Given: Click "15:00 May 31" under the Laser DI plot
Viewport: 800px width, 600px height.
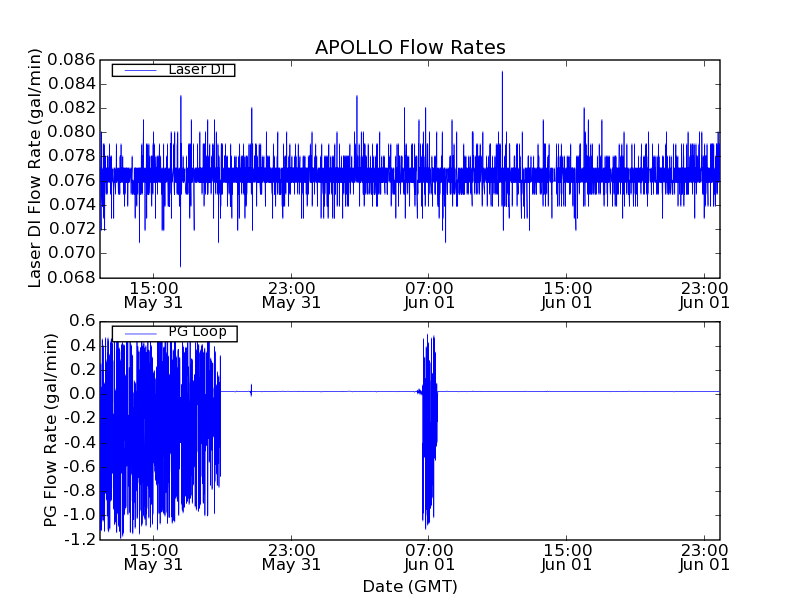Looking at the screenshot, I should click(153, 295).
